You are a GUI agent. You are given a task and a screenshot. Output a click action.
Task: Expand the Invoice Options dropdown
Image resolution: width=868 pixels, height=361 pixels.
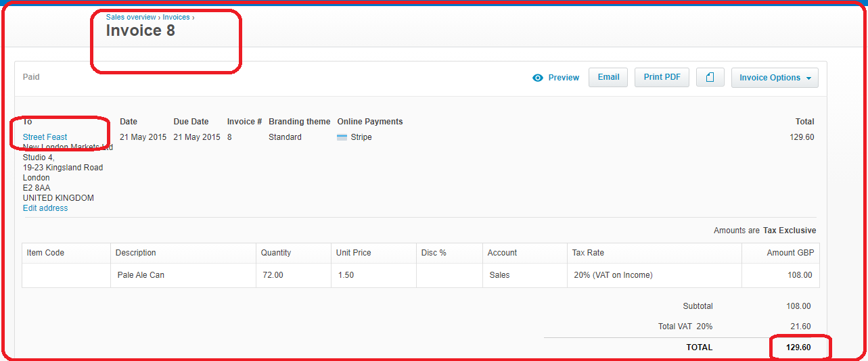[x=775, y=78]
